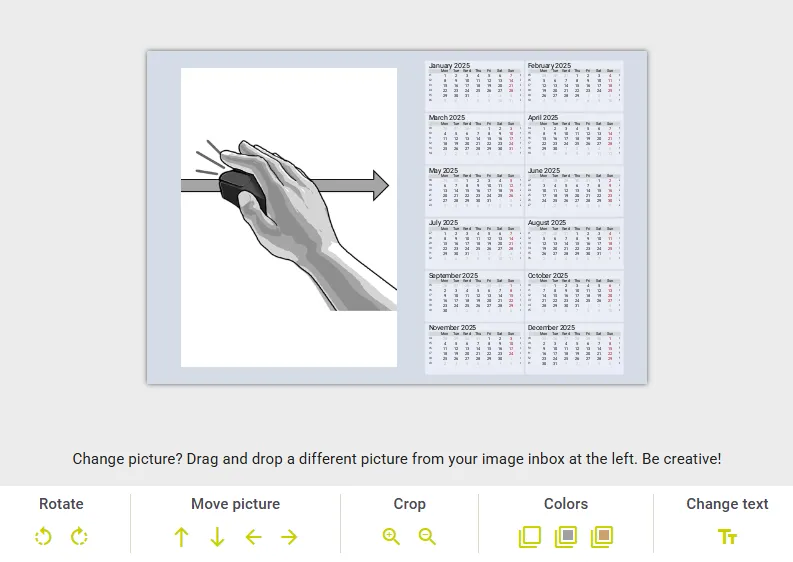Click the October 2025 month grid
Viewport: 793px width, 562px height.
574,296
